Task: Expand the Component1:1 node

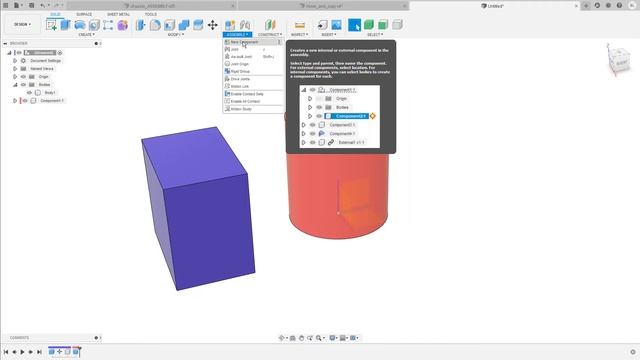Action: pyautogui.click(x=15, y=100)
